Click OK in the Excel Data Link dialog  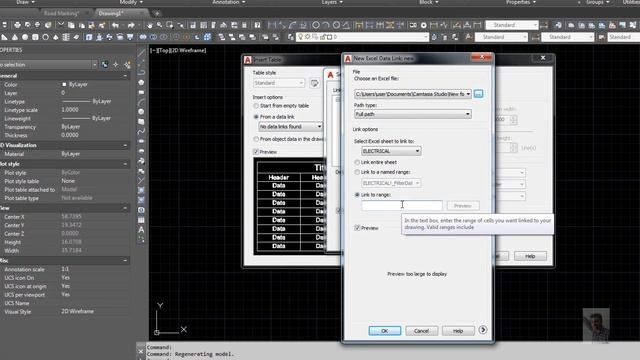384,331
